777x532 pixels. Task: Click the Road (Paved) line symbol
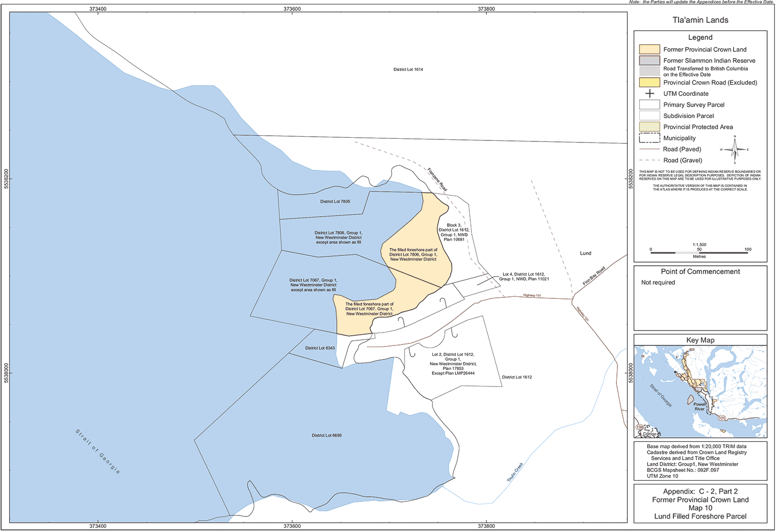(x=650, y=149)
